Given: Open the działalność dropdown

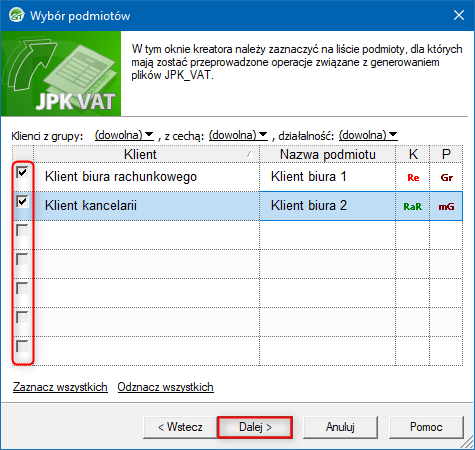Looking at the screenshot, I should point(368,135).
